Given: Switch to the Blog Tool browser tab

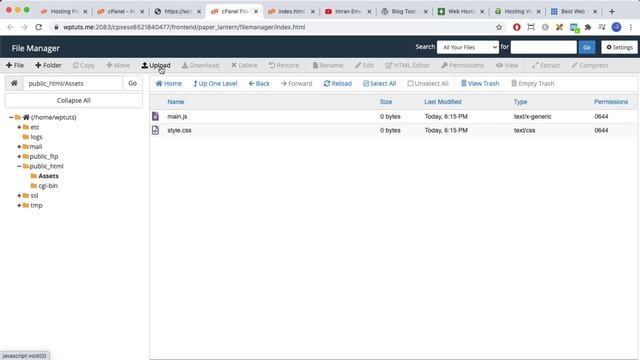Looking at the screenshot, I should tap(403, 11).
